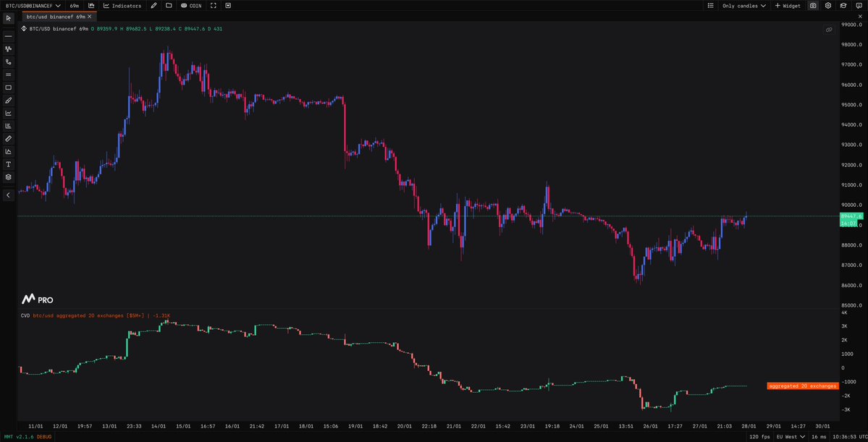Click the 99000.0 price axis label
This screenshot has width=868, height=442.
(852, 25)
